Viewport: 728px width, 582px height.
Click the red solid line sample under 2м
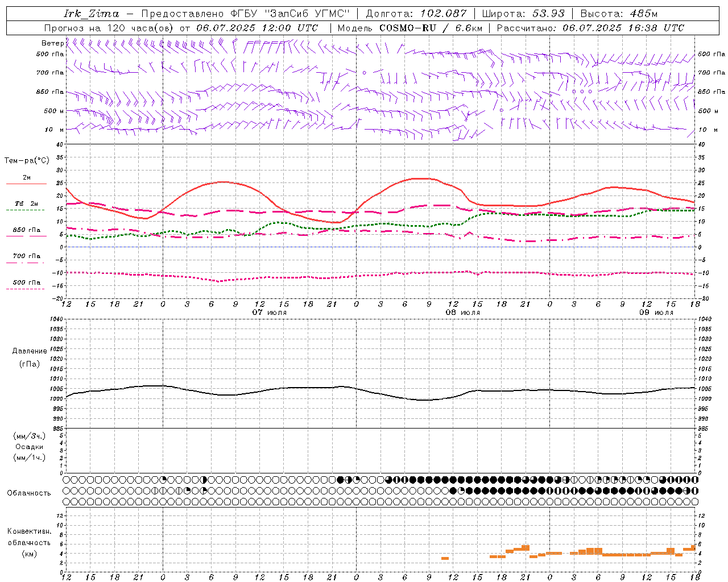point(26,184)
